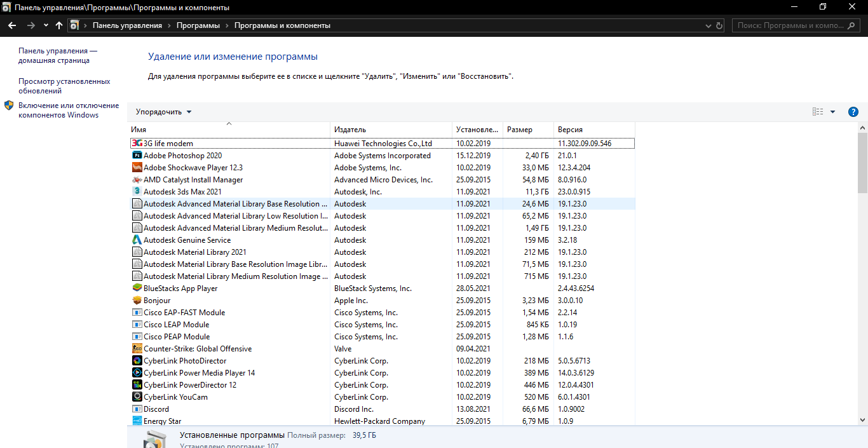Viewport: 868px width, 448px height.
Task: Change list view layout icon
Action: click(818, 112)
